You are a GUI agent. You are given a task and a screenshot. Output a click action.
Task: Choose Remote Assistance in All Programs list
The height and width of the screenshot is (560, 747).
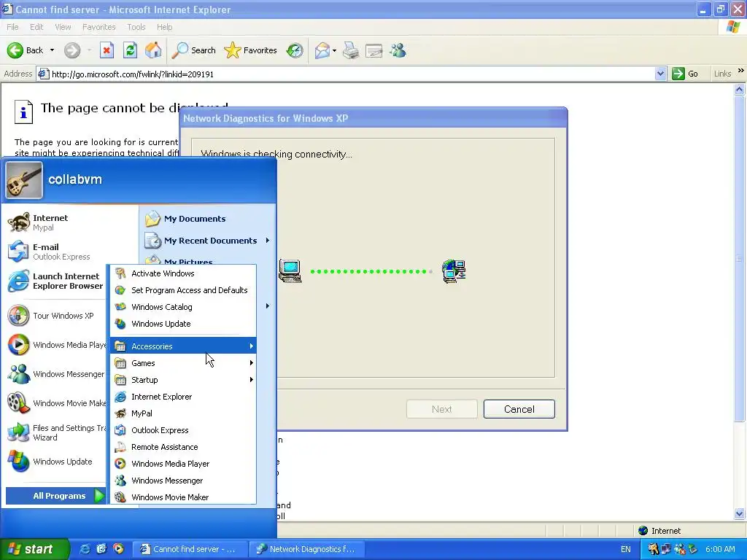point(183,447)
